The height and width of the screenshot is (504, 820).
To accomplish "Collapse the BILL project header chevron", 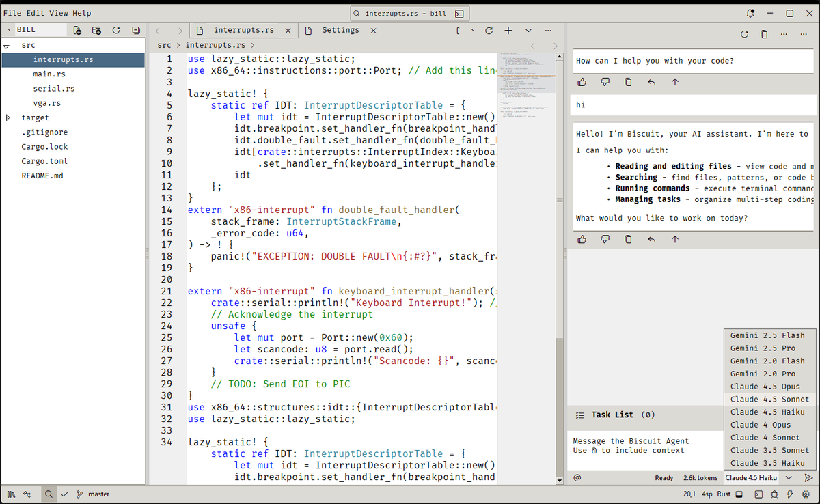I will pyautogui.click(x=10, y=30).
